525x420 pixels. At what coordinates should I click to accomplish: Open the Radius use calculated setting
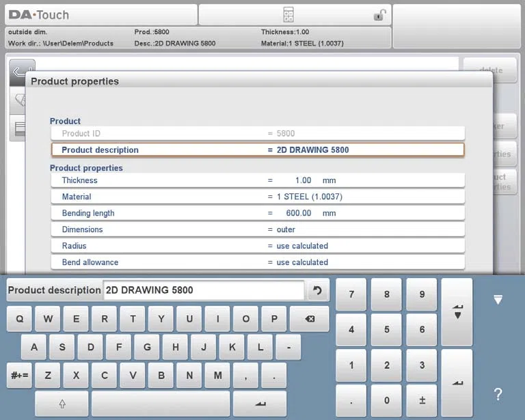tap(258, 246)
